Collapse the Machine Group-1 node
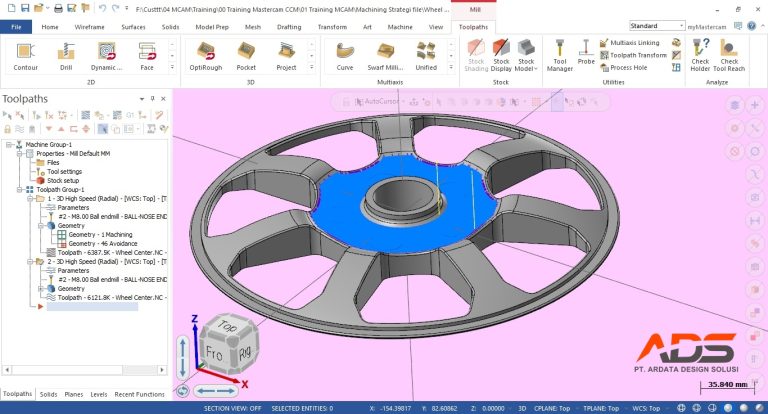The height and width of the screenshot is (414, 768). [x=9, y=145]
